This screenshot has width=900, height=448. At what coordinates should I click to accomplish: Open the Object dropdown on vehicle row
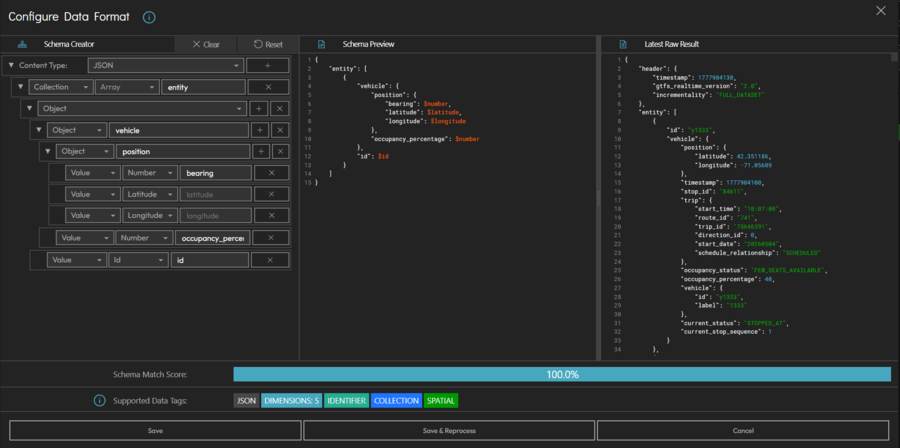(77, 130)
